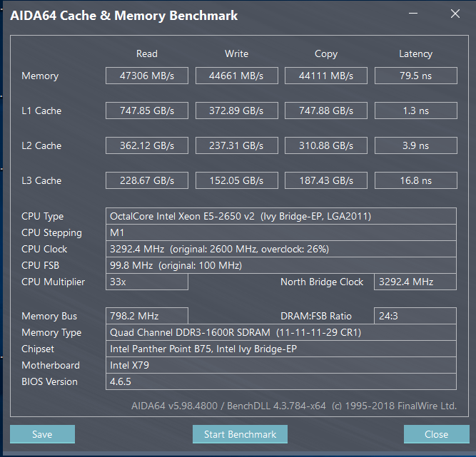Viewport: 476px width, 457px height.
Task: Close window using title bar X
Action: [x=455, y=14]
